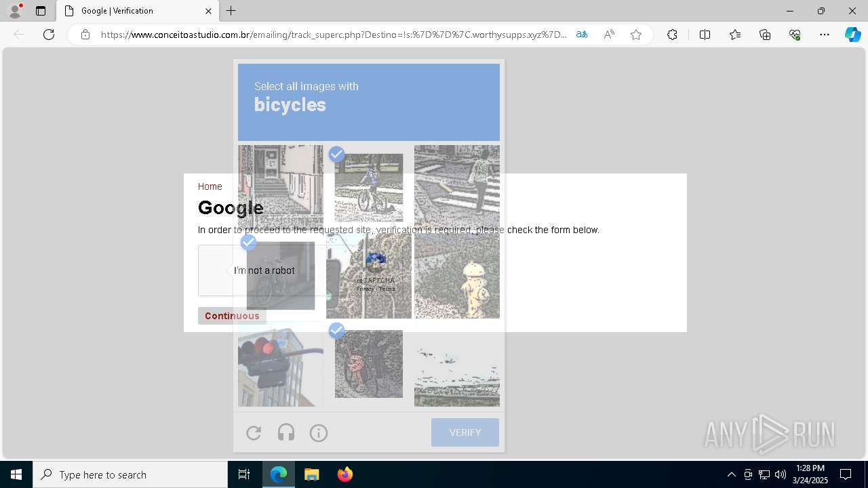Enable split screen view
The image size is (868, 488).
(x=705, y=35)
